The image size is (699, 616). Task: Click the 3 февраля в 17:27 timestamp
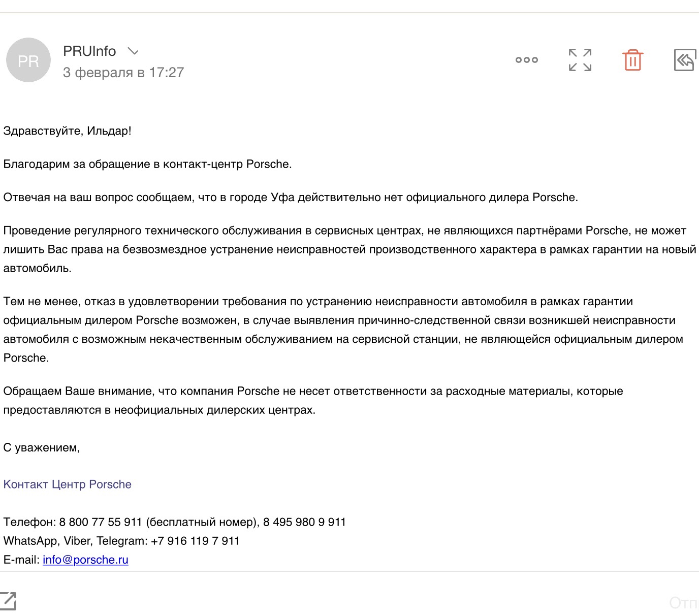(123, 73)
